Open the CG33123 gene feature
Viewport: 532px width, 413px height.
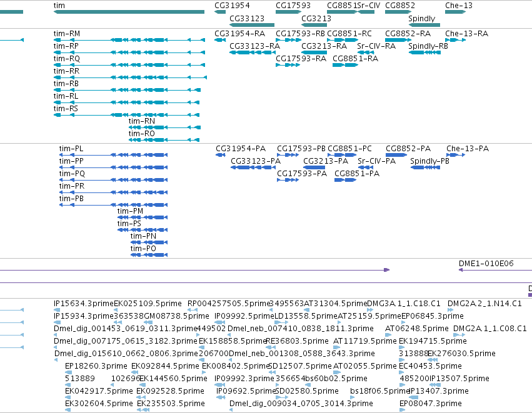pyautogui.click(x=252, y=25)
